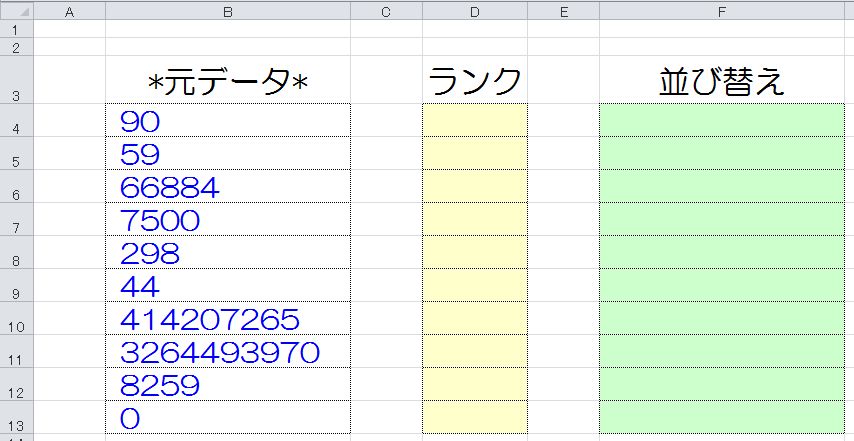Click the 並び替え heading cell

pyautogui.click(x=722, y=79)
